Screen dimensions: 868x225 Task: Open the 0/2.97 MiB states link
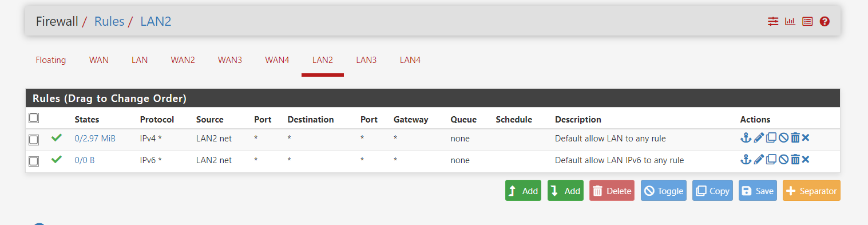pyautogui.click(x=95, y=139)
